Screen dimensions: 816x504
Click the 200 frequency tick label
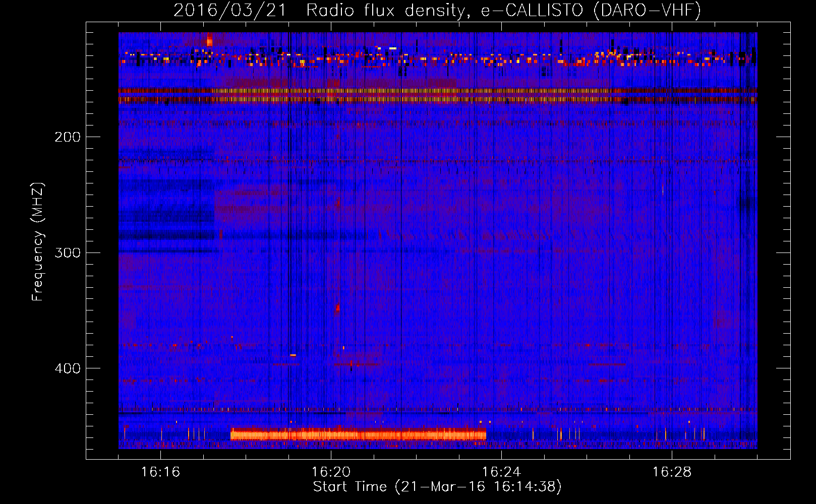click(68, 137)
